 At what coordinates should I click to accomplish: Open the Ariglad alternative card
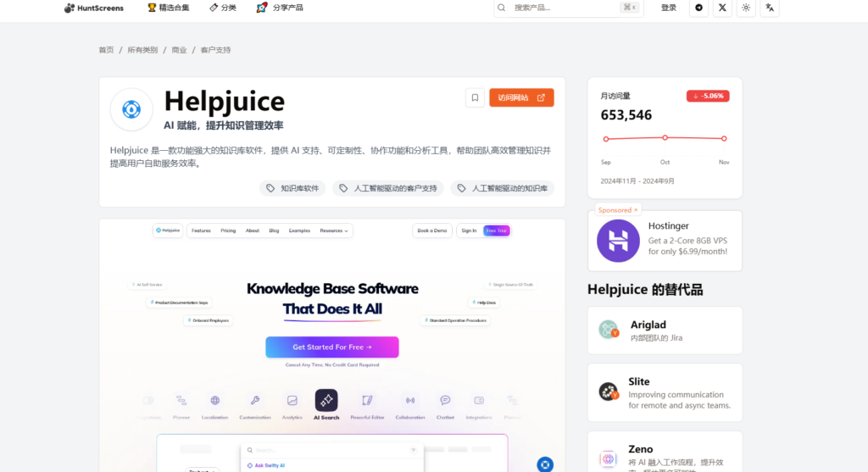click(665, 330)
